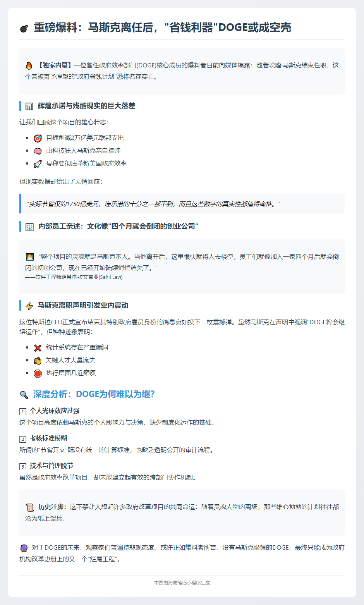Click the footer text 本图由海博笔记小程序生成
The height and width of the screenshot is (605, 364).
point(182,583)
